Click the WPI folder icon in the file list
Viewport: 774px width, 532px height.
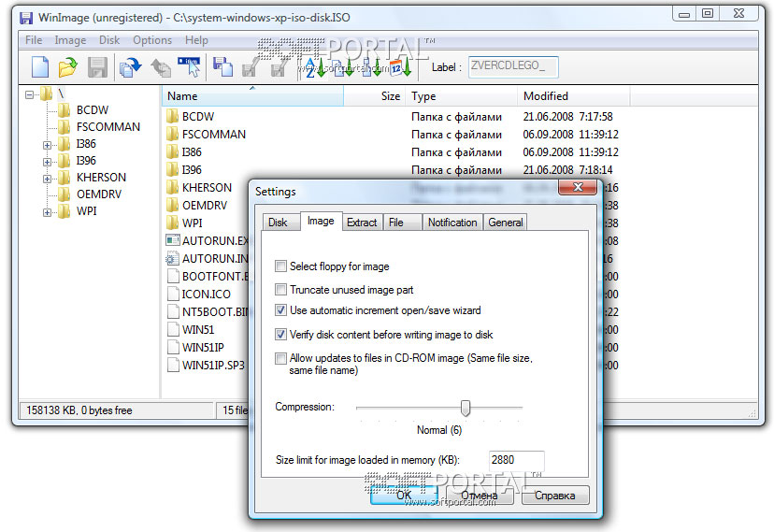(x=172, y=223)
